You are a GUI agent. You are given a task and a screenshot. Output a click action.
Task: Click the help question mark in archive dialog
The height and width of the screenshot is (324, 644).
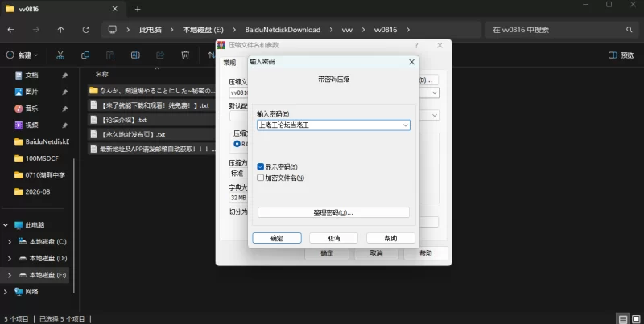416,45
